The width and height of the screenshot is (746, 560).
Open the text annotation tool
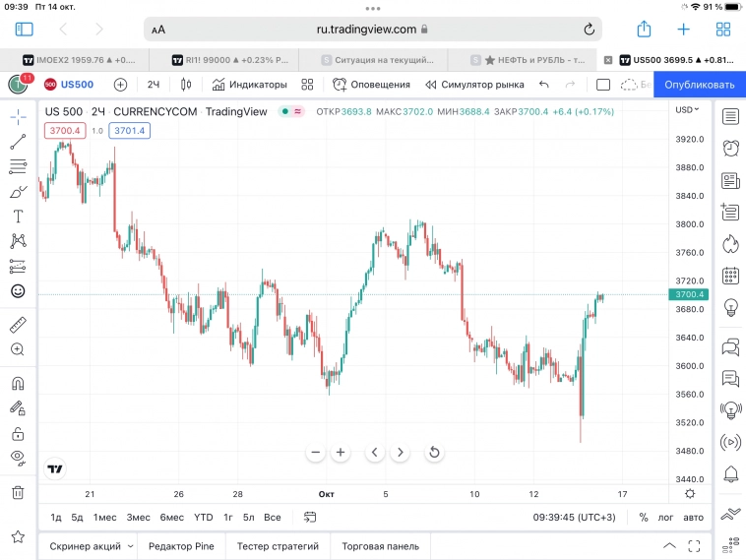point(18,217)
